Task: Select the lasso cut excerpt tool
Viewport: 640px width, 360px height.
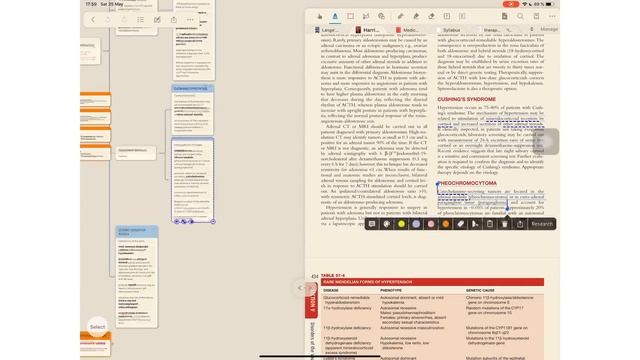Action: 366,16
